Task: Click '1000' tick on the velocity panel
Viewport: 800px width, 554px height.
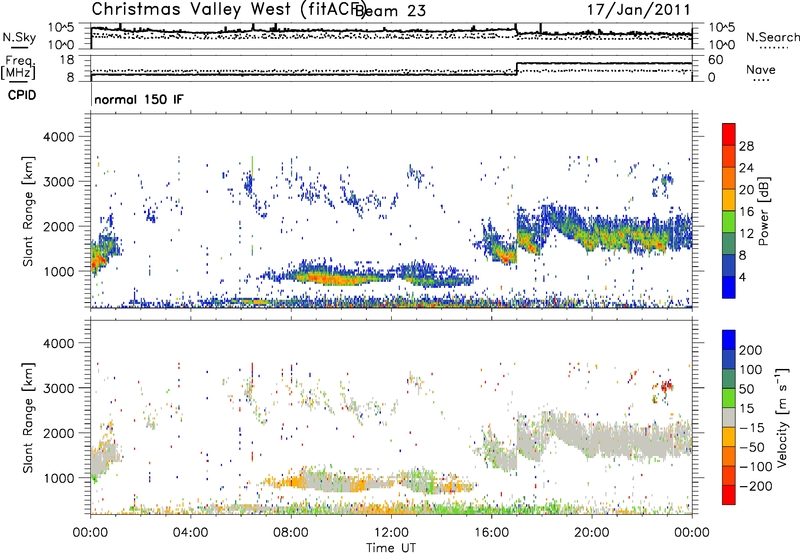Action: 58,478
